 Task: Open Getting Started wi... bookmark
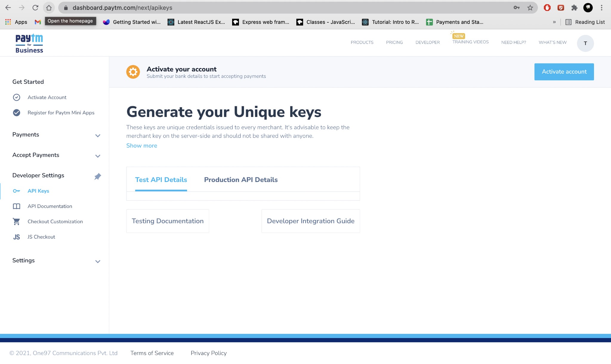click(132, 22)
